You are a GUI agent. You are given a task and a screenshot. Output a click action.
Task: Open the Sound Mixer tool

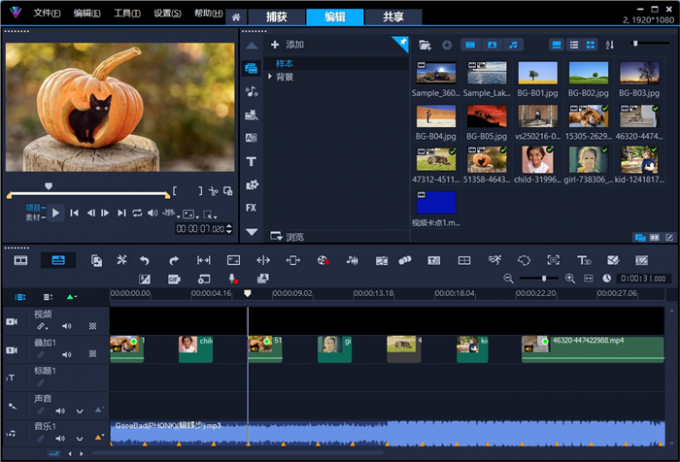pos(352,260)
